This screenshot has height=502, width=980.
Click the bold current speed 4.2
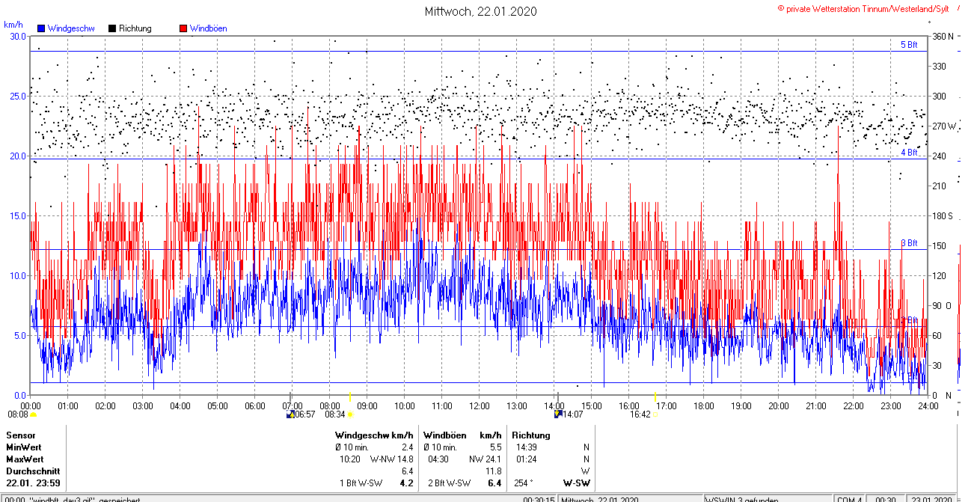click(407, 483)
